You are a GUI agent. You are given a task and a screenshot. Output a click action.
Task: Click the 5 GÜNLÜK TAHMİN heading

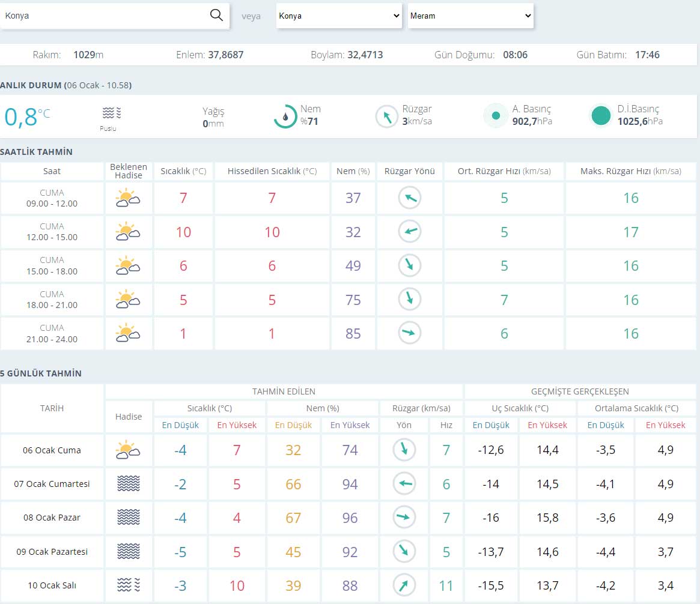[x=41, y=373]
